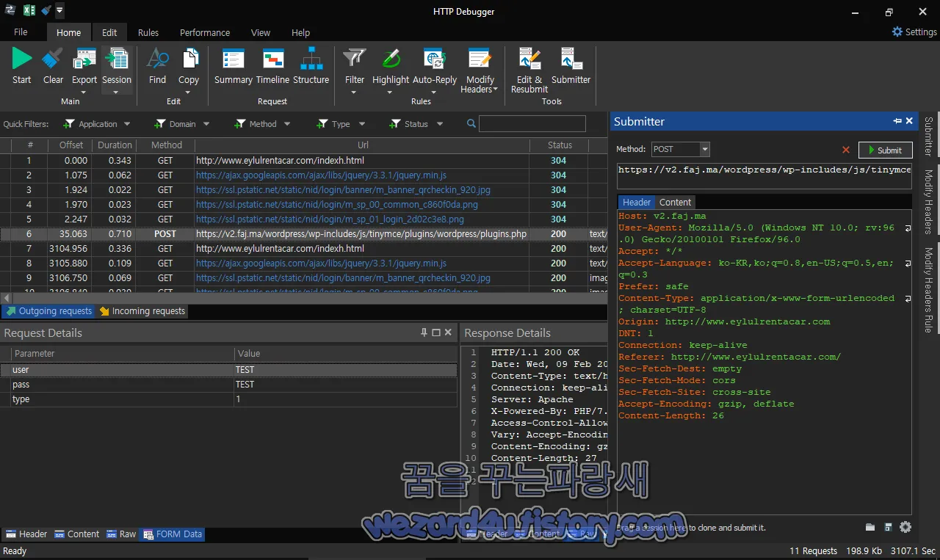Image resolution: width=940 pixels, height=560 pixels.
Task: Click the save icon at Submitter bottom
Action: tap(888, 527)
